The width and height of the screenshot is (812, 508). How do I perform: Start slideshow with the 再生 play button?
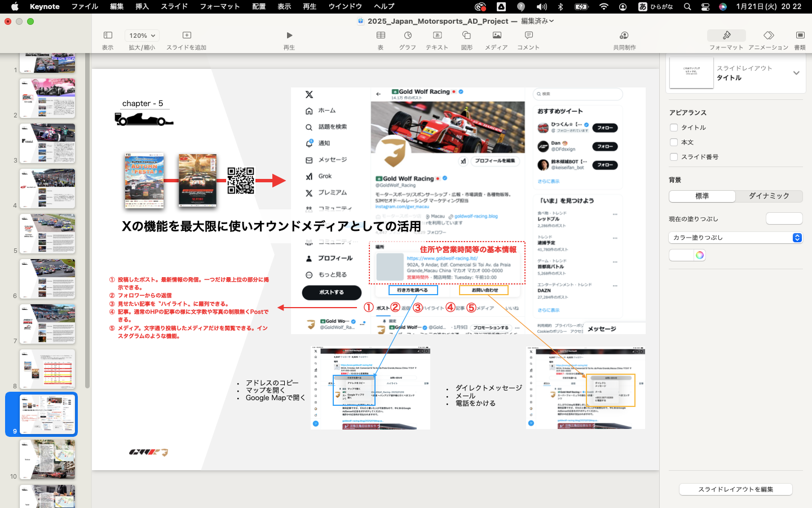point(289,36)
